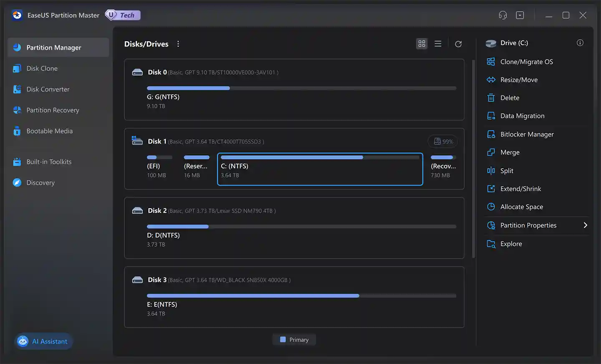Click the Primary legend color swatch
Image resolution: width=601 pixels, height=364 pixels.
click(283, 340)
